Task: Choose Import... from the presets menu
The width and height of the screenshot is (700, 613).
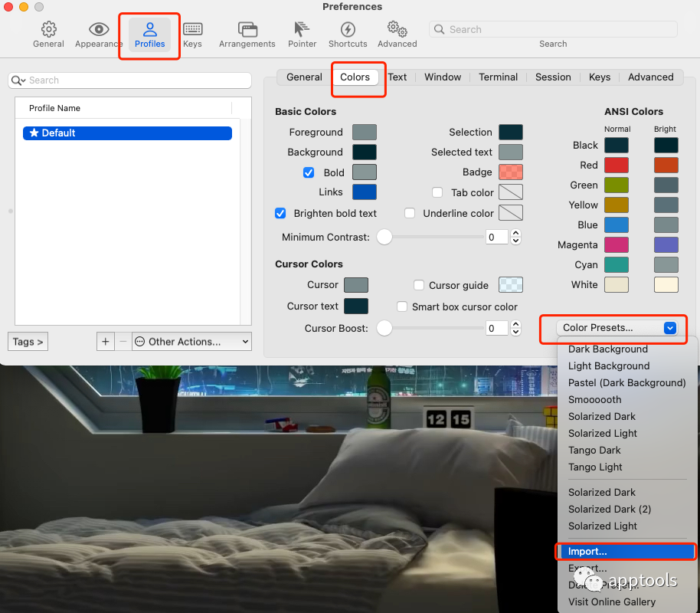Action: (587, 551)
